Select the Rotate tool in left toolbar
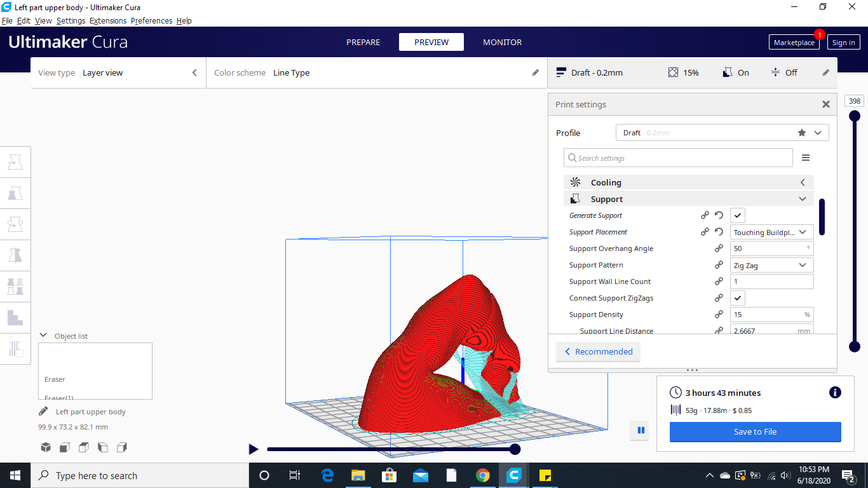The height and width of the screenshot is (488, 868). tap(15, 224)
